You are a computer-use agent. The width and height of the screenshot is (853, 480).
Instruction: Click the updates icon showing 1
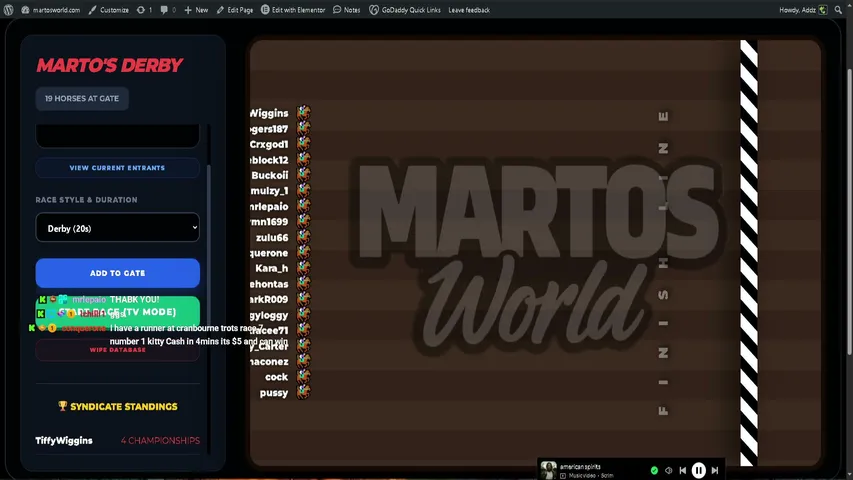click(x=145, y=10)
